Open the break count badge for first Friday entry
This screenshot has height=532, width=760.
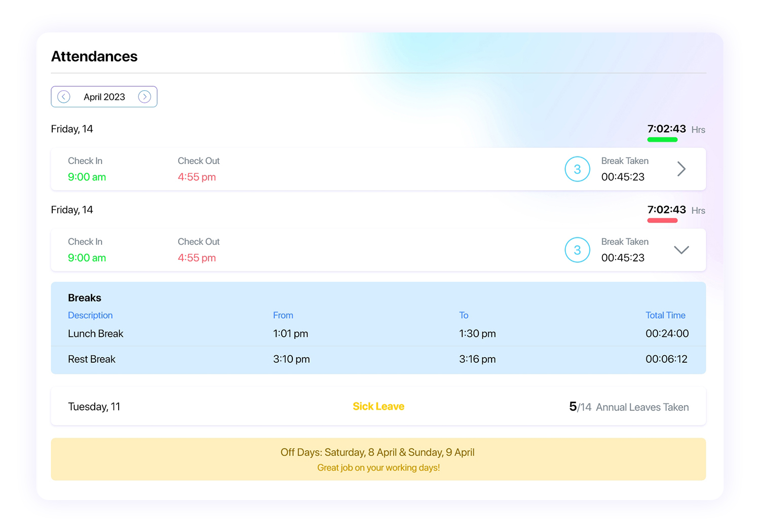coord(577,169)
